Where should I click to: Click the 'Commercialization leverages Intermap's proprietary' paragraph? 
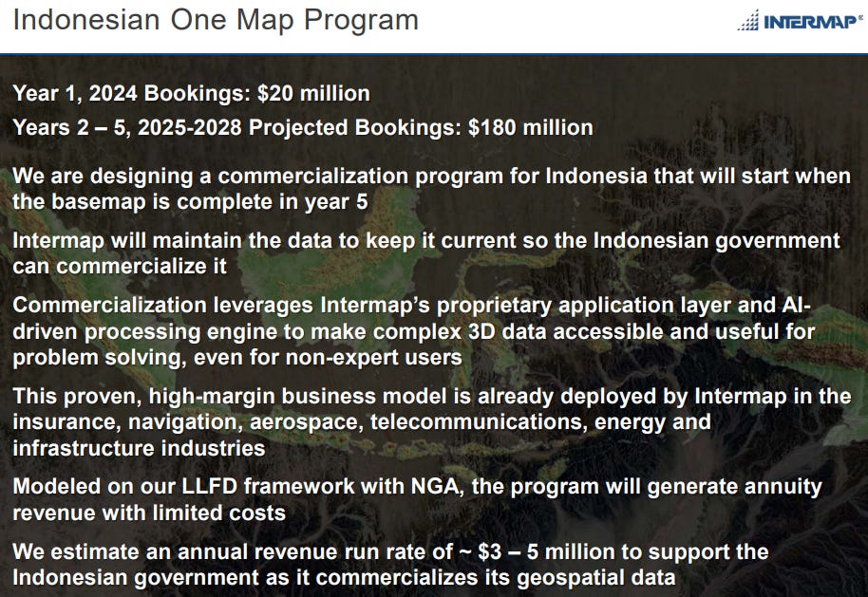[413, 331]
